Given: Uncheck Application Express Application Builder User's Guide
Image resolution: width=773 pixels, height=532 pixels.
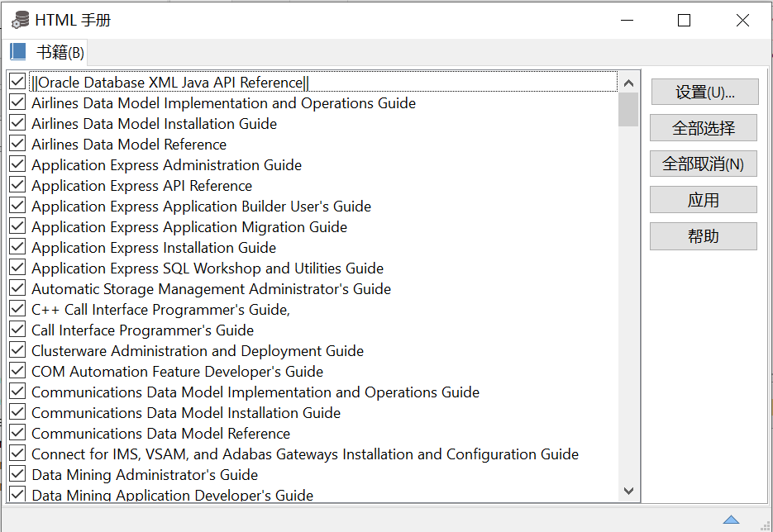Looking at the screenshot, I should click(x=17, y=206).
